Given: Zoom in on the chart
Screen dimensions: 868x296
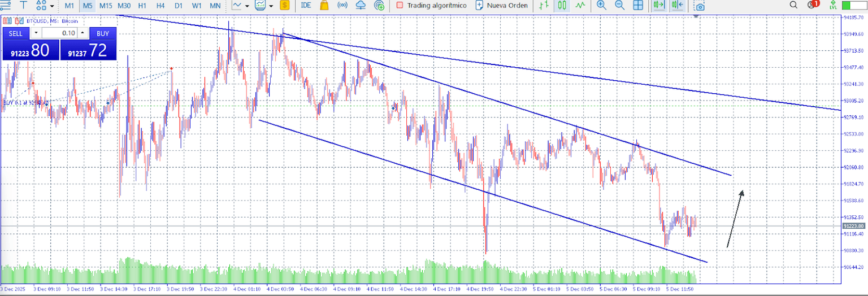Looking at the screenshot, I should [x=601, y=6].
